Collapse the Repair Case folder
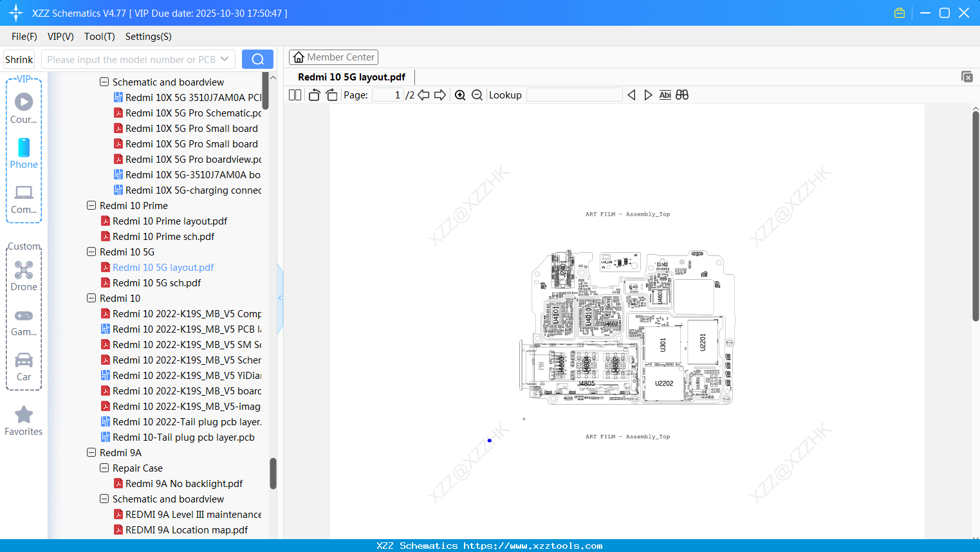 (x=104, y=468)
